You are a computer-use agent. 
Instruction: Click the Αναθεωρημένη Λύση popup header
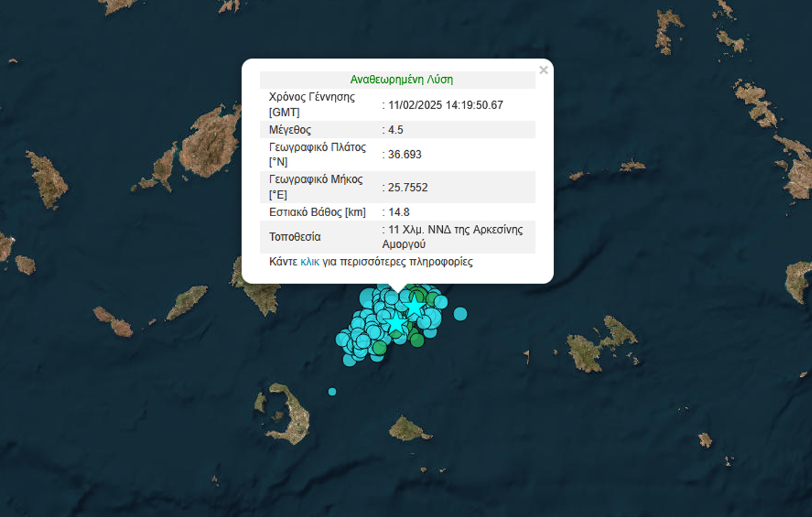[x=401, y=79]
